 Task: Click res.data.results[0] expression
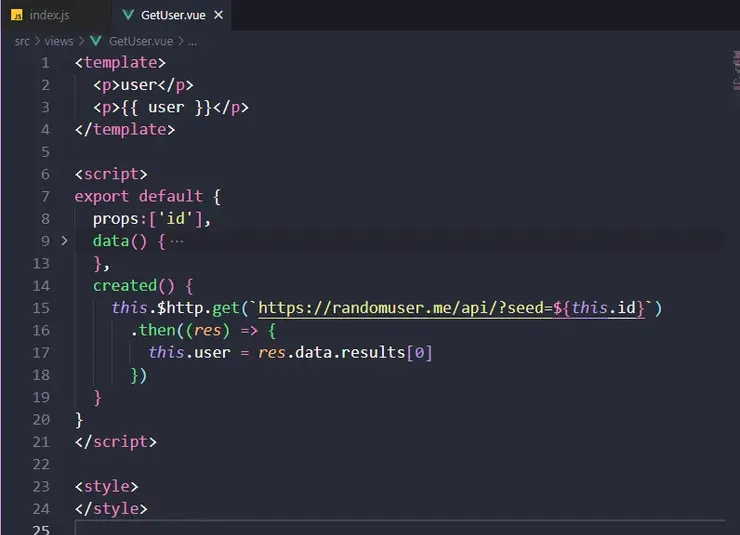[x=345, y=353]
